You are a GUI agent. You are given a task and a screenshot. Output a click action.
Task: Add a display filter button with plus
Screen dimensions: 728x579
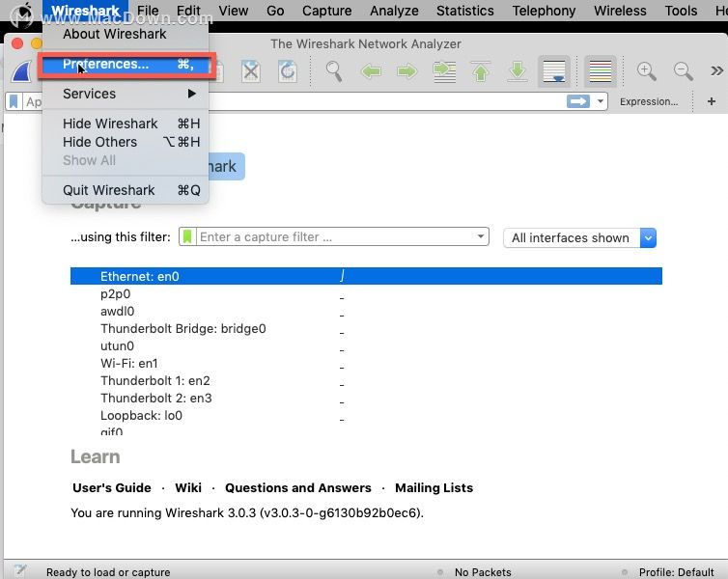712,101
